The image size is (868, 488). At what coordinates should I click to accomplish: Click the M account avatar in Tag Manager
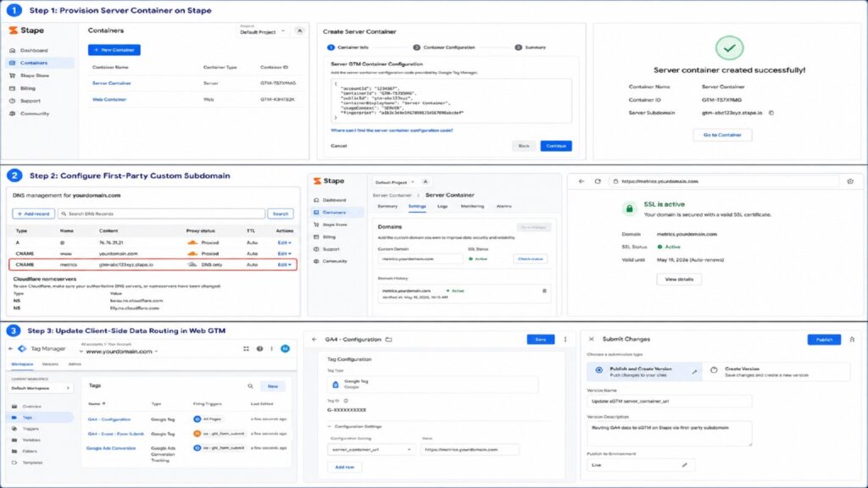click(x=285, y=348)
